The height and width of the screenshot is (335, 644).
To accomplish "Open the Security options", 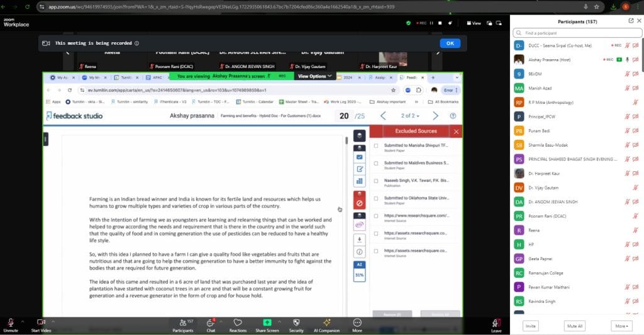I will tap(296, 323).
